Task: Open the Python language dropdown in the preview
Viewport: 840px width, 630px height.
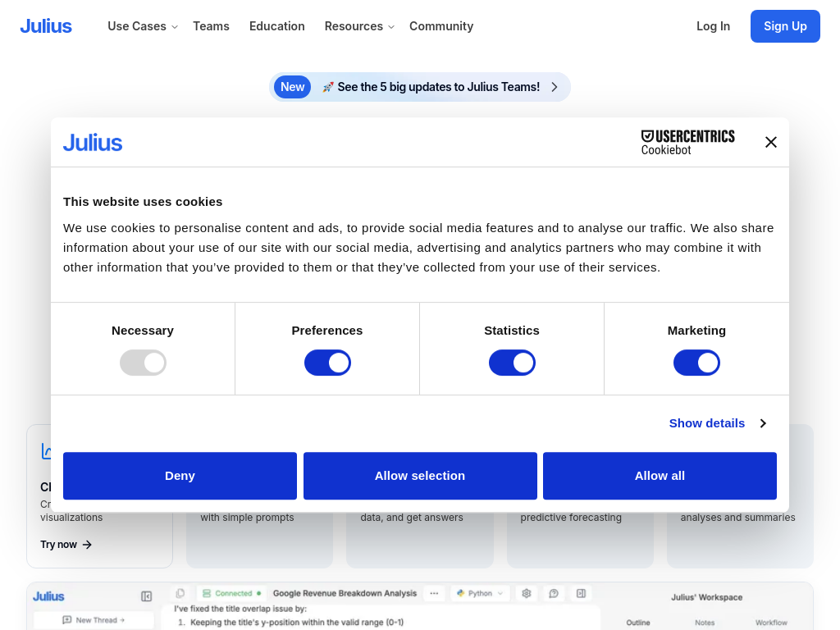Action: pos(480,593)
